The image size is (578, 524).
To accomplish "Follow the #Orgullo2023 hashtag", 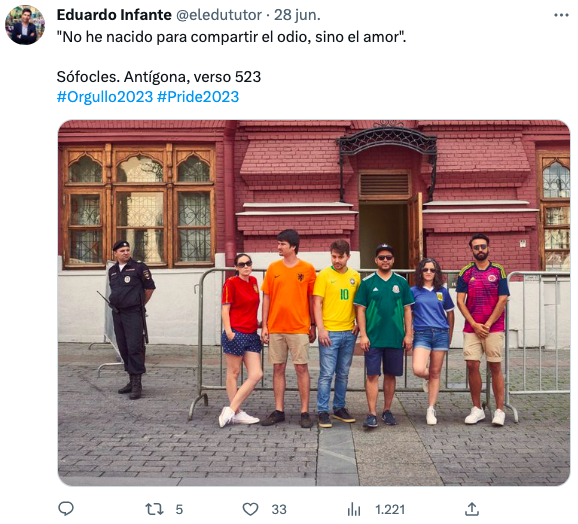I will click(x=105, y=97).
